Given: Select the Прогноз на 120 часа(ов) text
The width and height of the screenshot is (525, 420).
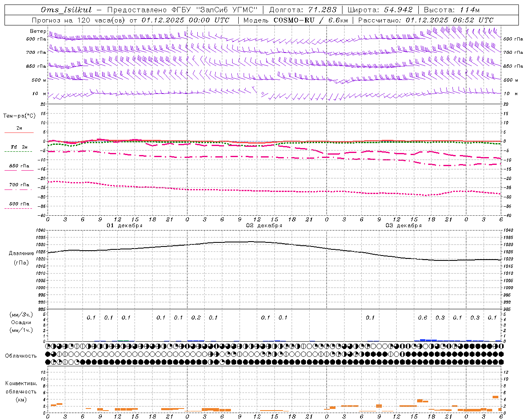Looking at the screenshot, I should 79,20.
